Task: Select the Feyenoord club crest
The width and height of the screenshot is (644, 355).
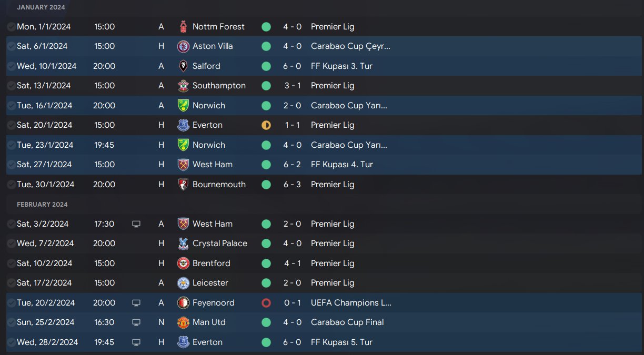Action: coord(183,303)
